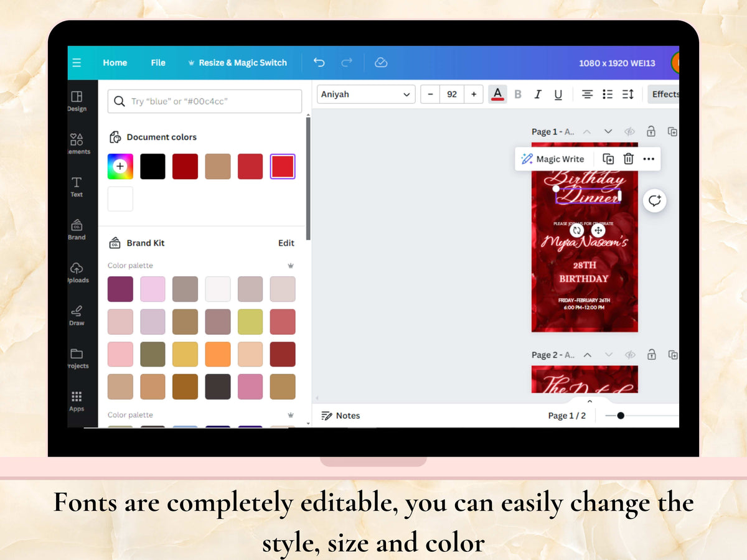Screen dimensions: 747x560
Task: Lock Page 2
Action: [651, 355]
